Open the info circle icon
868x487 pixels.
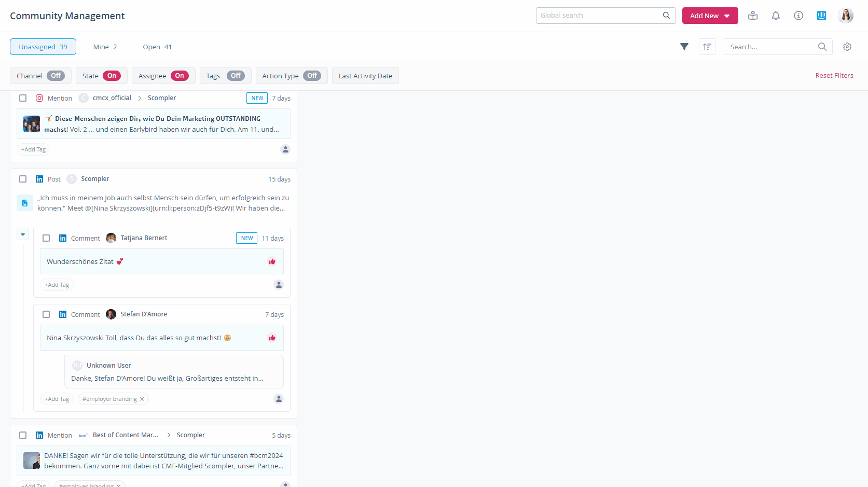click(x=798, y=16)
